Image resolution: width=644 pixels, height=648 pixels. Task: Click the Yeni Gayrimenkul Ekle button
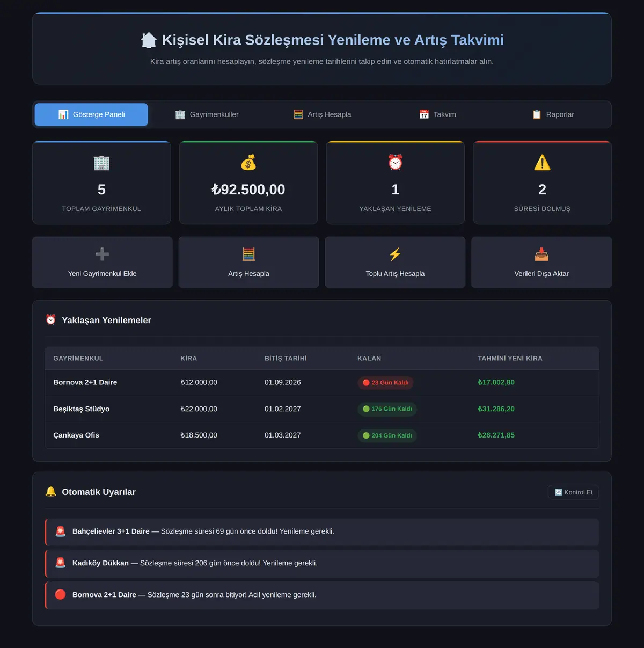click(x=103, y=263)
